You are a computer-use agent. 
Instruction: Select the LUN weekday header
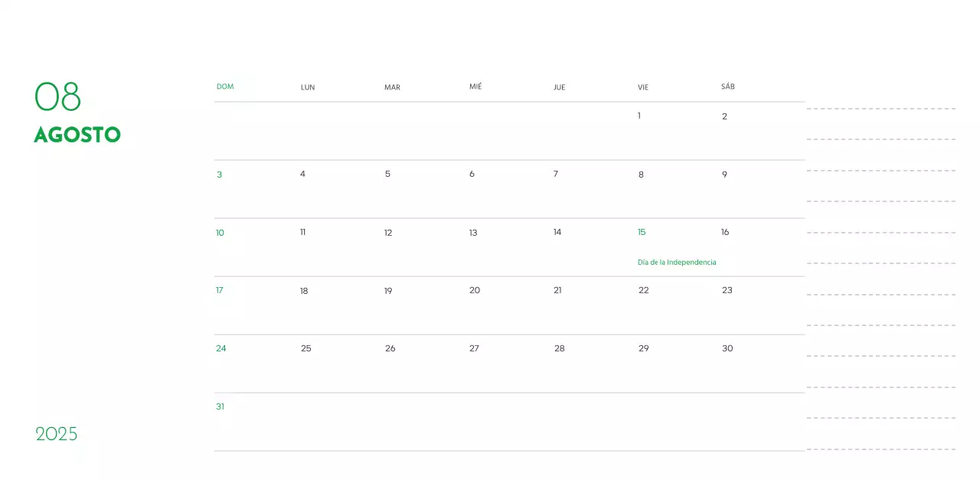[308, 87]
